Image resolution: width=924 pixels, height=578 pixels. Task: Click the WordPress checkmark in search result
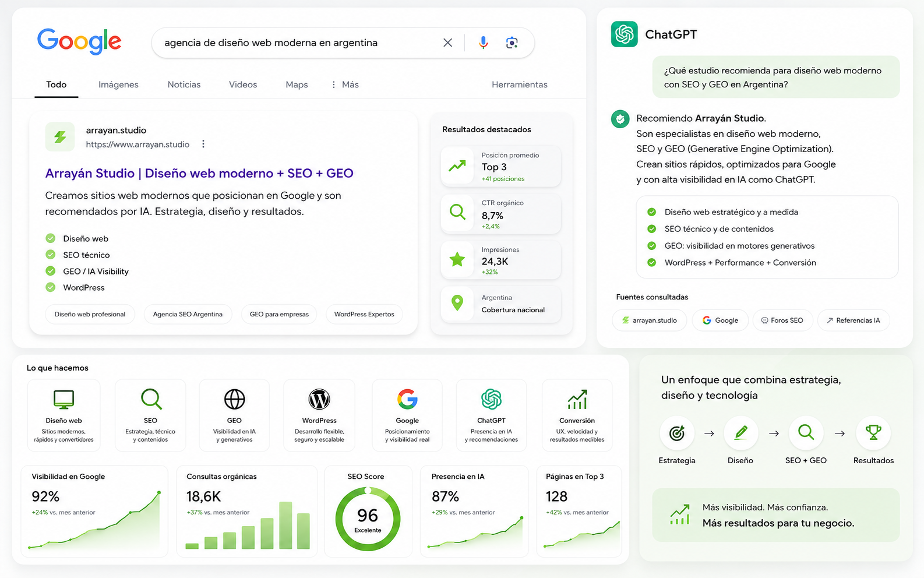pos(51,287)
